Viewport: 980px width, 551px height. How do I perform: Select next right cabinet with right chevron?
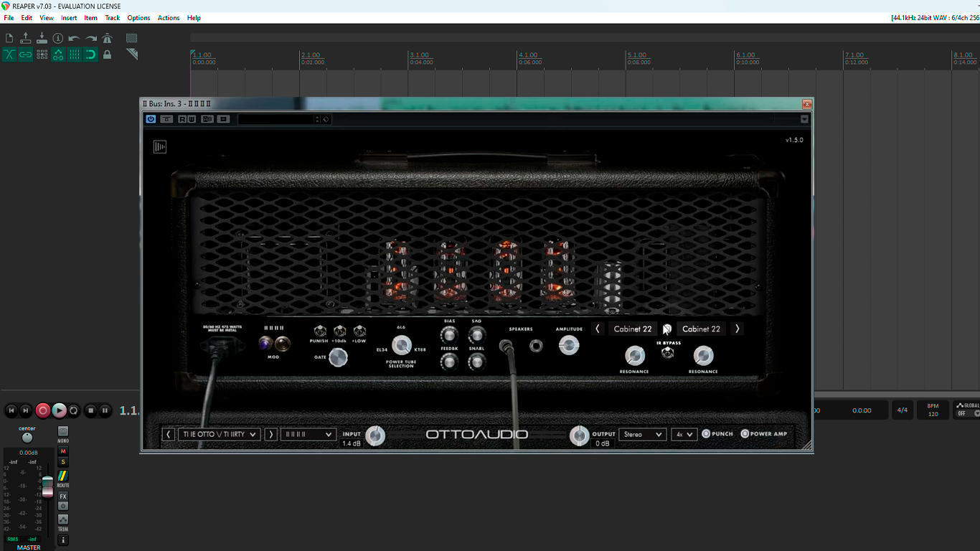click(737, 329)
